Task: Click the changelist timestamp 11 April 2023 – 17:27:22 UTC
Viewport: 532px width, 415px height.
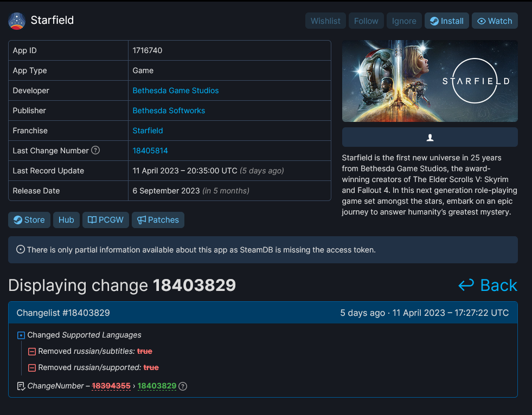Action: 450,313
